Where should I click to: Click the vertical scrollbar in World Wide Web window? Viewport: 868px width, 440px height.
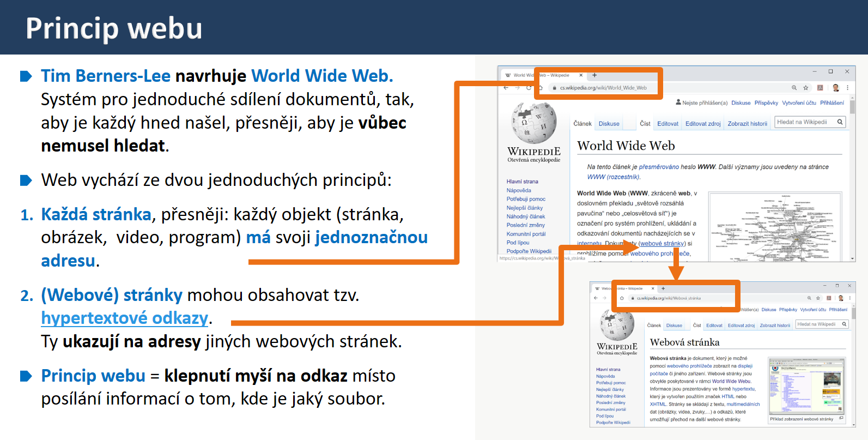point(852,179)
